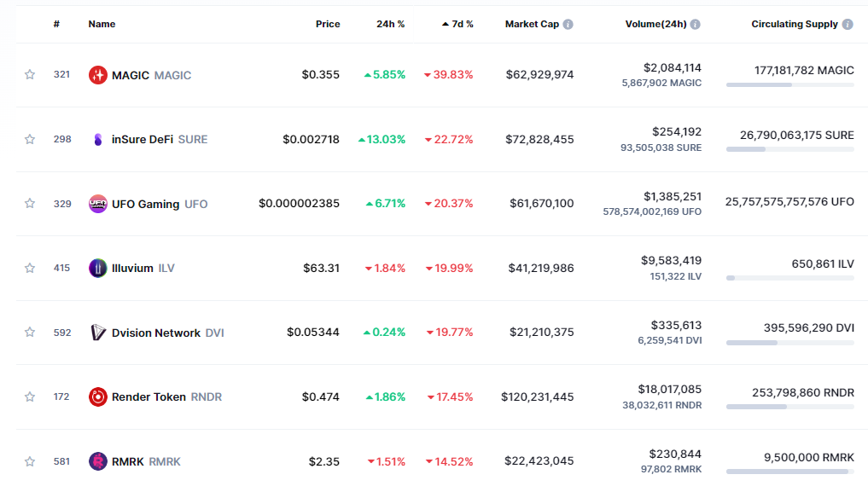Click the Illuvium circulating supply bar
The image size is (868, 492).
coord(789,278)
